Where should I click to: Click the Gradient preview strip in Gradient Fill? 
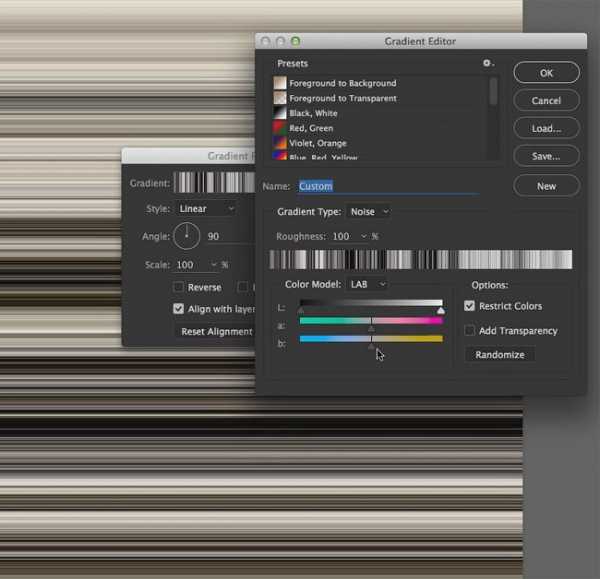click(214, 183)
